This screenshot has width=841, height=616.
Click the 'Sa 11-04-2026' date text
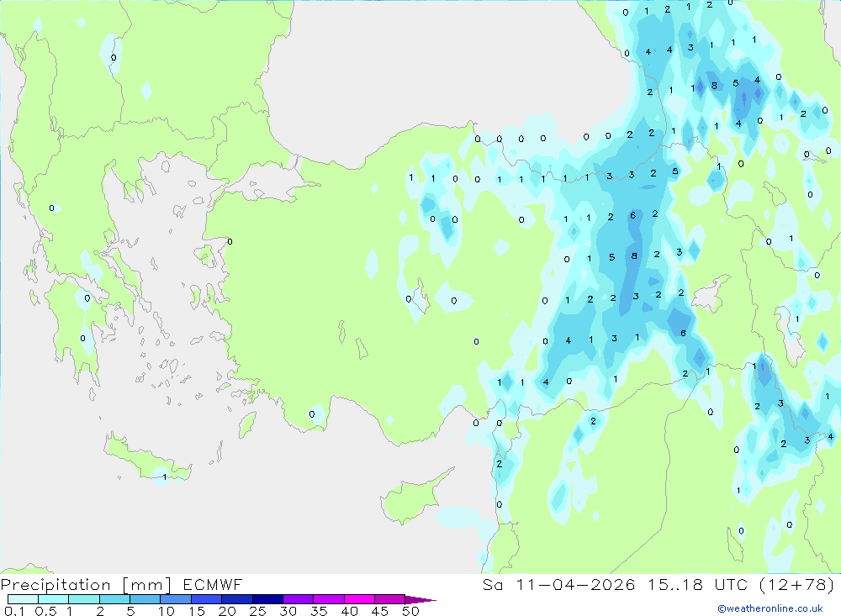tap(559, 584)
